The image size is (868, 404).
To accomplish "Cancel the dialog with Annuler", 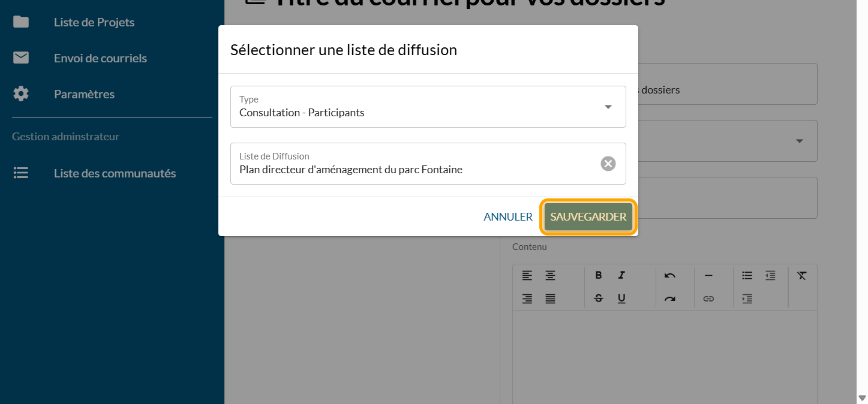I will pyautogui.click(x=508, y=217).
